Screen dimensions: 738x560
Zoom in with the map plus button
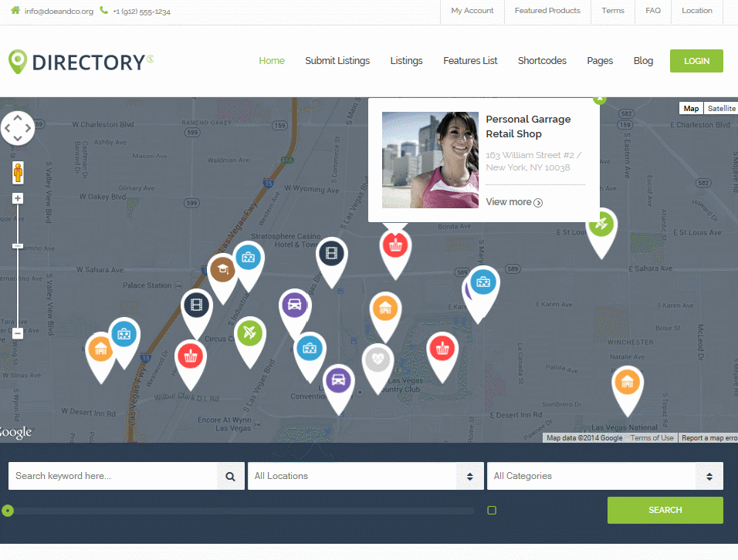18,198
